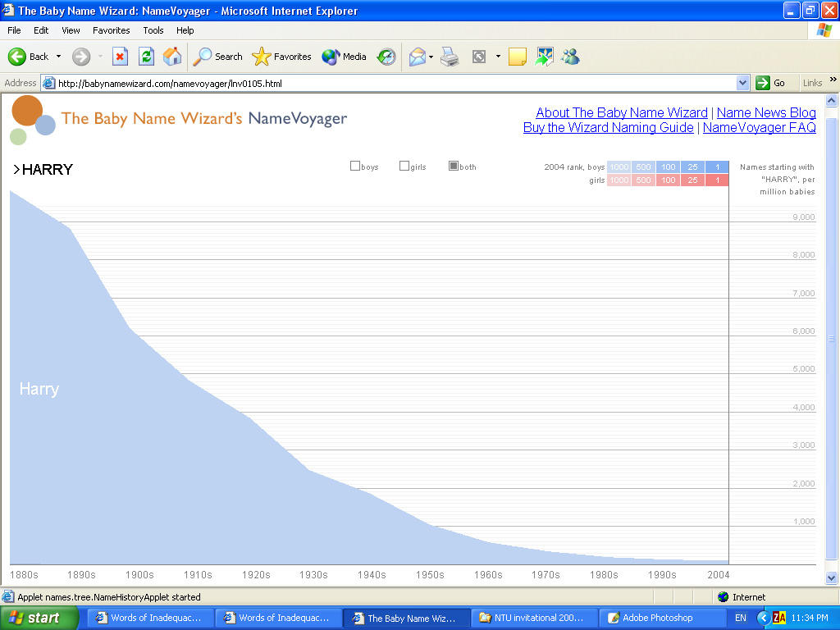Select the boys rank 100 color swatch
This screenshot has height=630, width=840.
pyautogui.click(x=668, y=167)
